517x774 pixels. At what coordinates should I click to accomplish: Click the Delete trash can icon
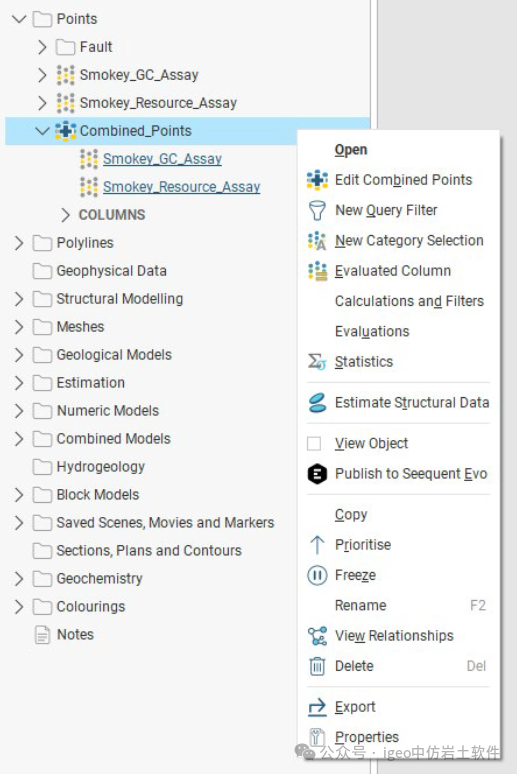pyautogui.click(x=317, y=666)
